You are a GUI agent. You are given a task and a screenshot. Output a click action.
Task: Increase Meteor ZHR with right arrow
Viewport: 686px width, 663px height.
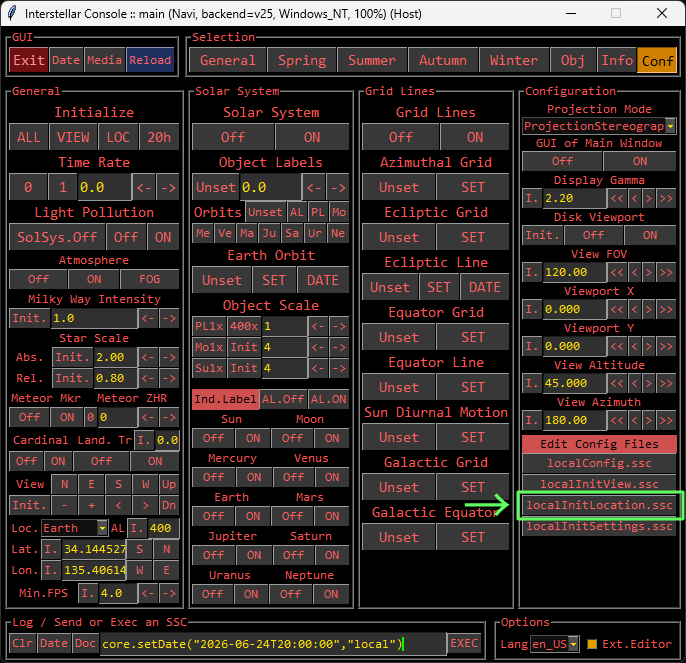[x=169, y=417]
